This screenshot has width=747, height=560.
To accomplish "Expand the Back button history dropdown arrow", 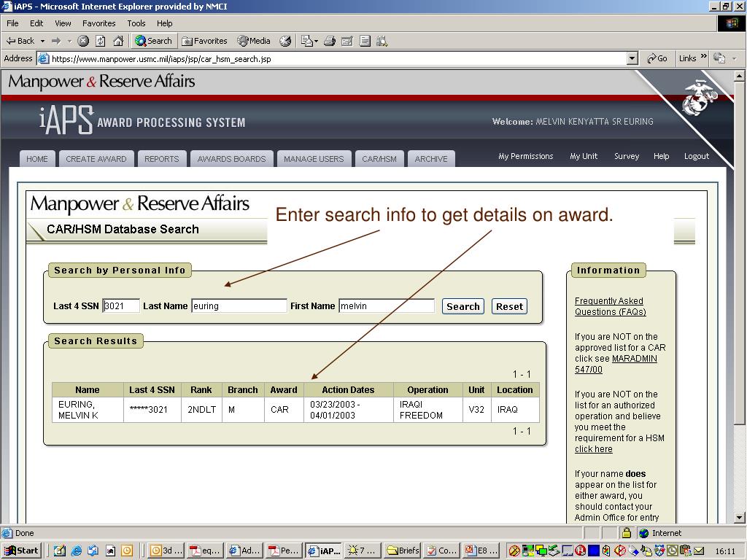I will [x=42, y=41].
